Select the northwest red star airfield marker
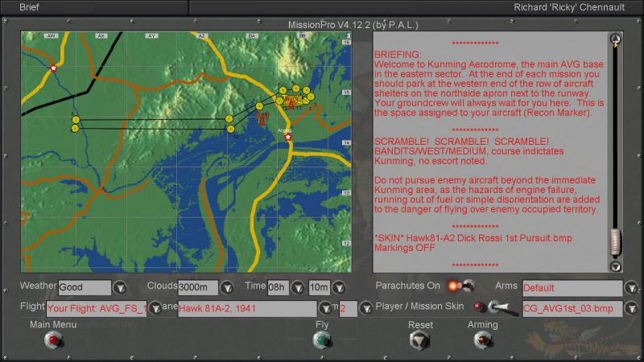Viewport: 644px width, 362px height. (53, 68)
